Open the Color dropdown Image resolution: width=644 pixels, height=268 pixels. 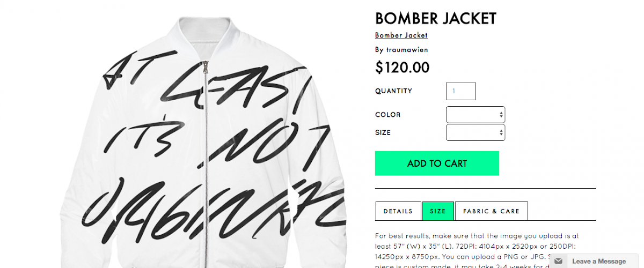point(475,115)
